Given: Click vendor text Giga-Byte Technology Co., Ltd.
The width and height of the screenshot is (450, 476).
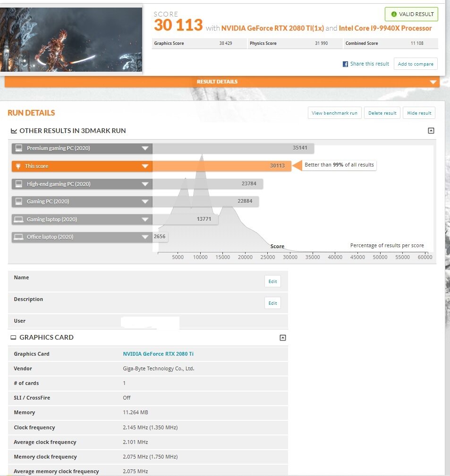Looking at the screenshot, I should [158, 368].
